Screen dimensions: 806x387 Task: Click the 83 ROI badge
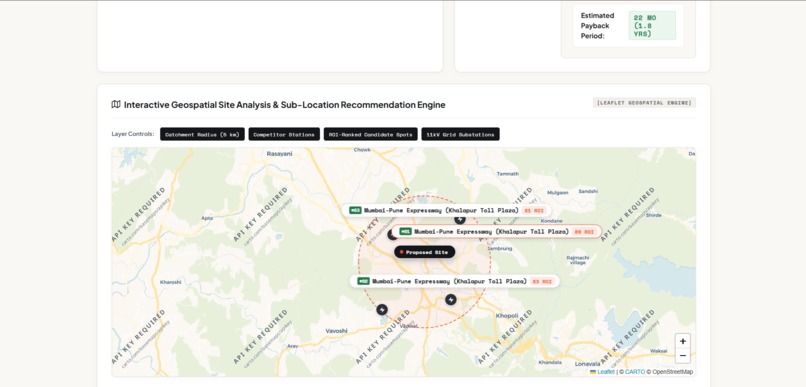click(x=542, y=281)
